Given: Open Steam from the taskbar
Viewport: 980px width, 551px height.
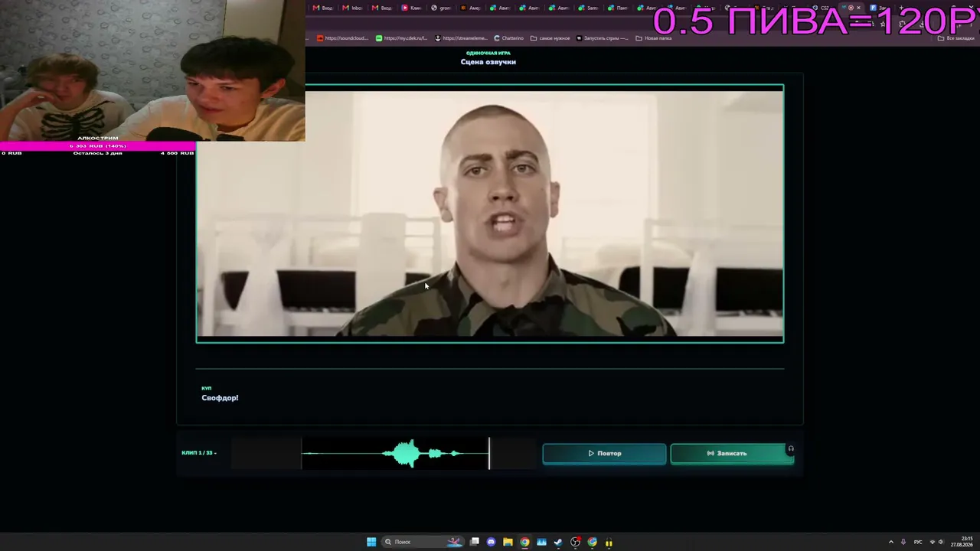Looking at the screenshot, I should (x=558, y=542).
